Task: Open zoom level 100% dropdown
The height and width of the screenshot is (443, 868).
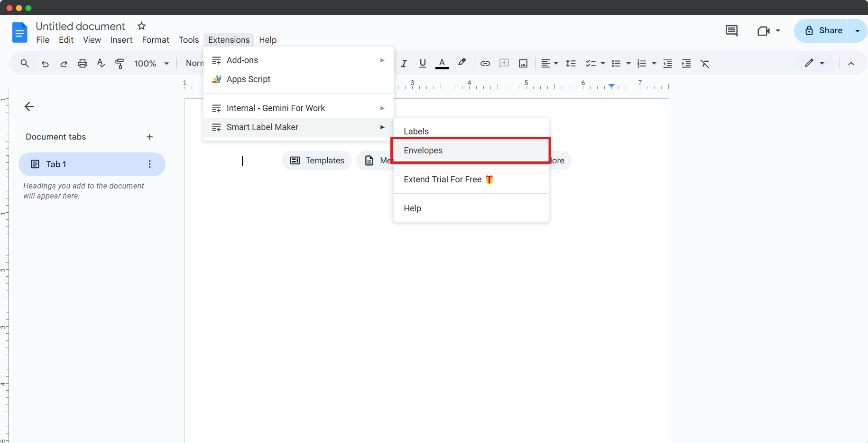Action: click(151, 63)
